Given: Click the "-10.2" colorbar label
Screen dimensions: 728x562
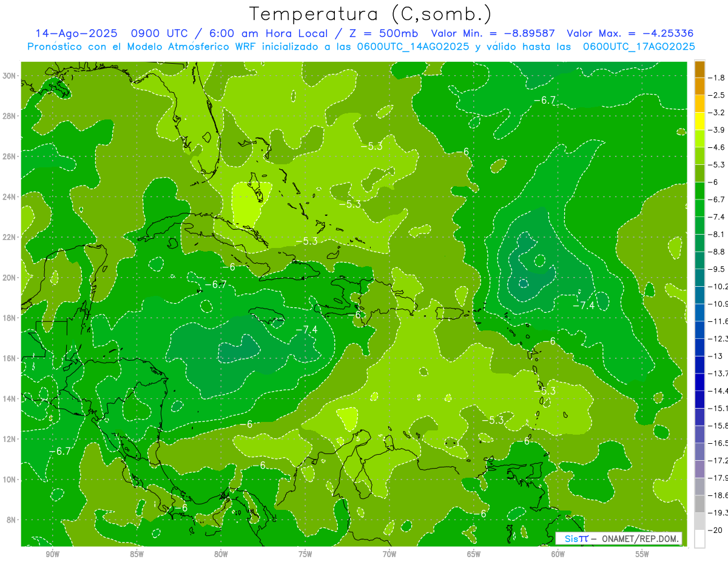Looking at the screenshot, I should point(718,286).
